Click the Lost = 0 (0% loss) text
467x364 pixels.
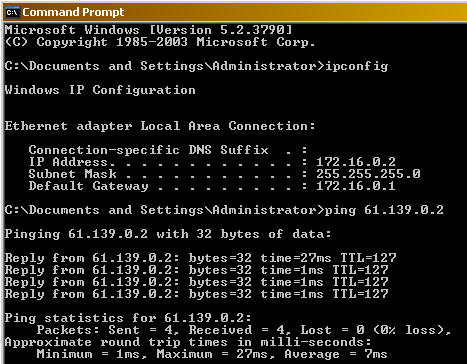click(376, 330)
